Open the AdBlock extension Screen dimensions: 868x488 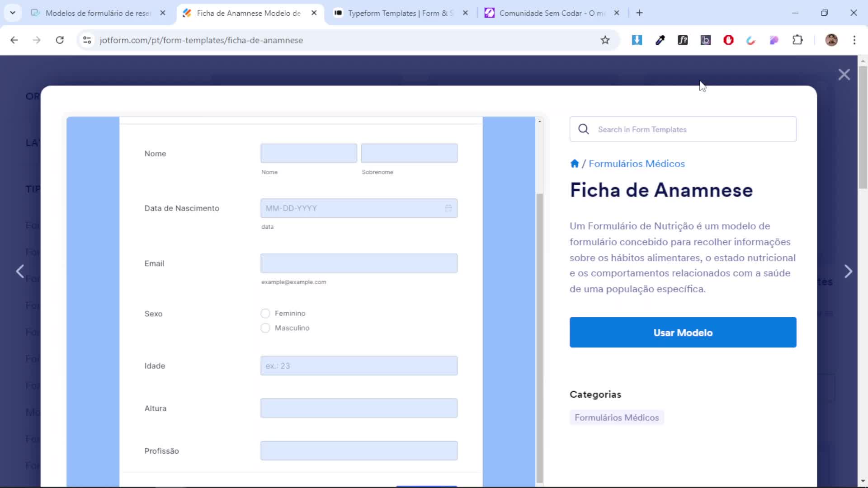[728, 40]
